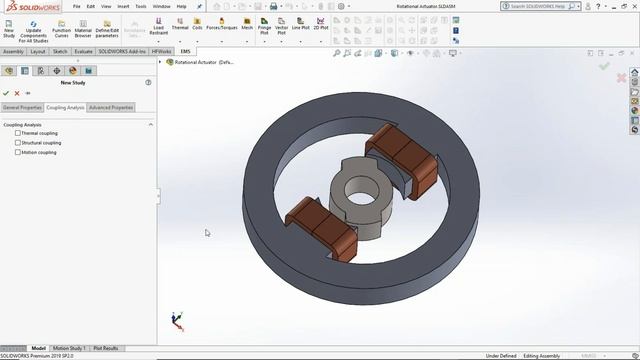Open the Coils dropdown arrow
This screenshot has width=640, height=360.
coord(197,41)
